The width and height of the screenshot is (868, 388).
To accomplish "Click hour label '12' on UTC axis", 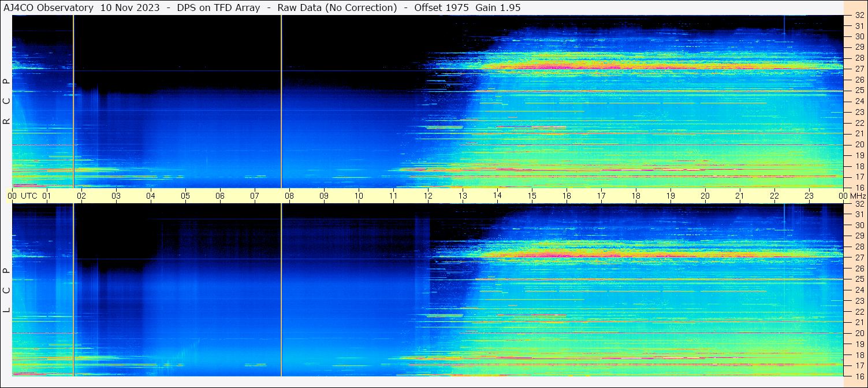I will pyautogui.click(x=428, y=196).
